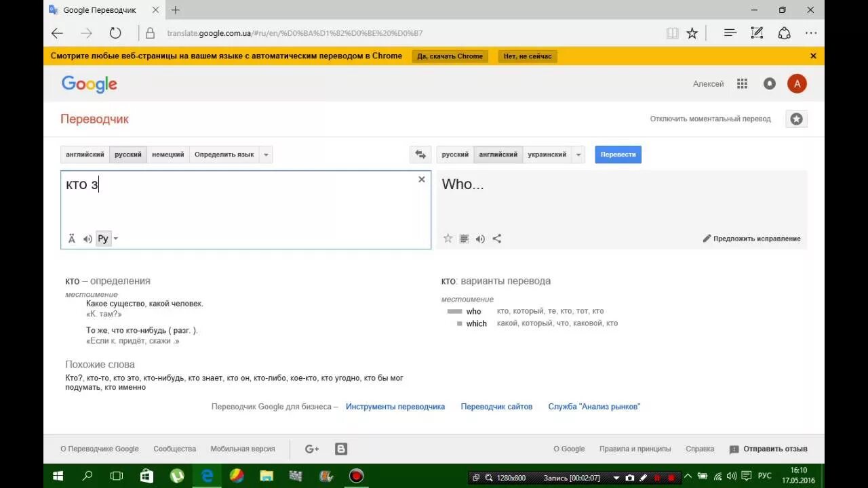Click the 'Переводчик' page heading
This screenshot has height=488, width=868.
click(94, 119)
